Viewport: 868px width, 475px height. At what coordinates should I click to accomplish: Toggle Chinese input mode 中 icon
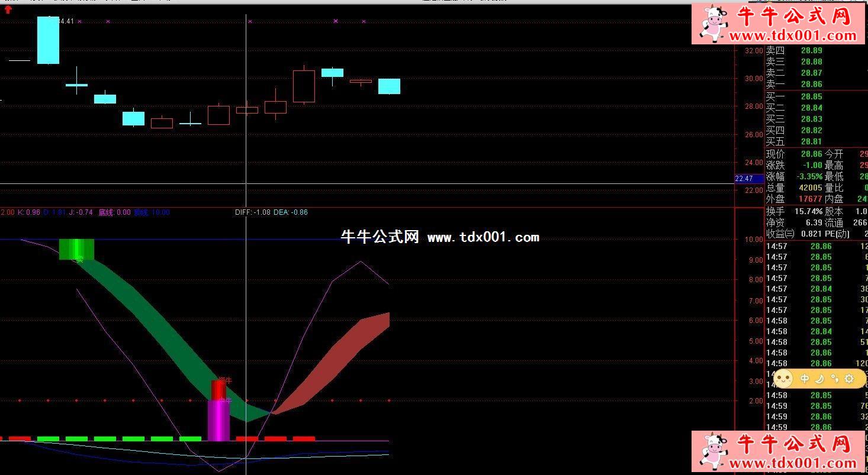coord(805,379)
